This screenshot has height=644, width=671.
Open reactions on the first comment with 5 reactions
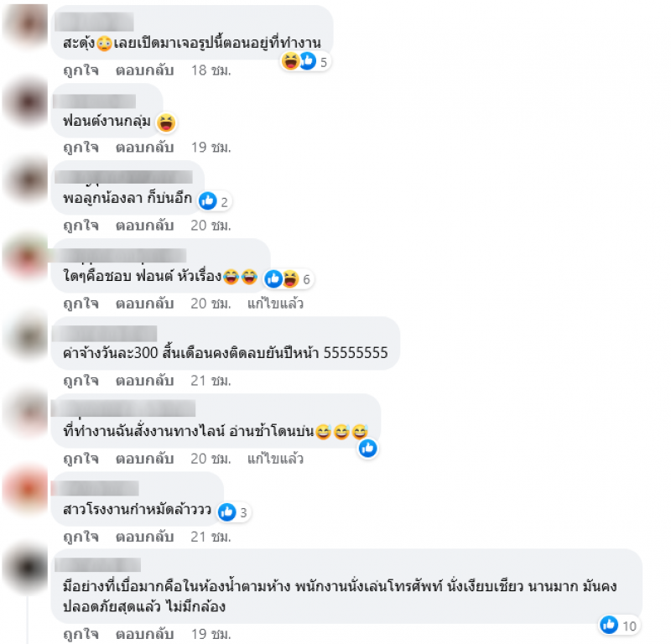click(305, 61)
